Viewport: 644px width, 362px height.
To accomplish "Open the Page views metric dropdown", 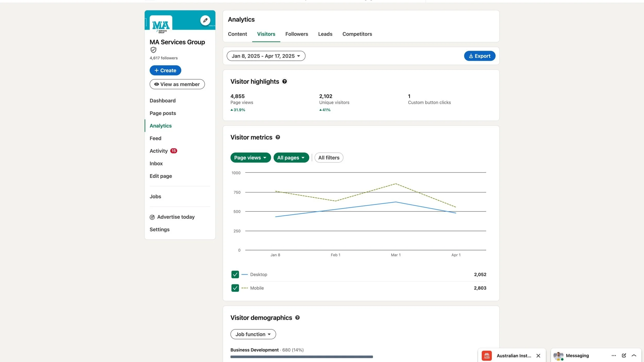I will 250,158.
